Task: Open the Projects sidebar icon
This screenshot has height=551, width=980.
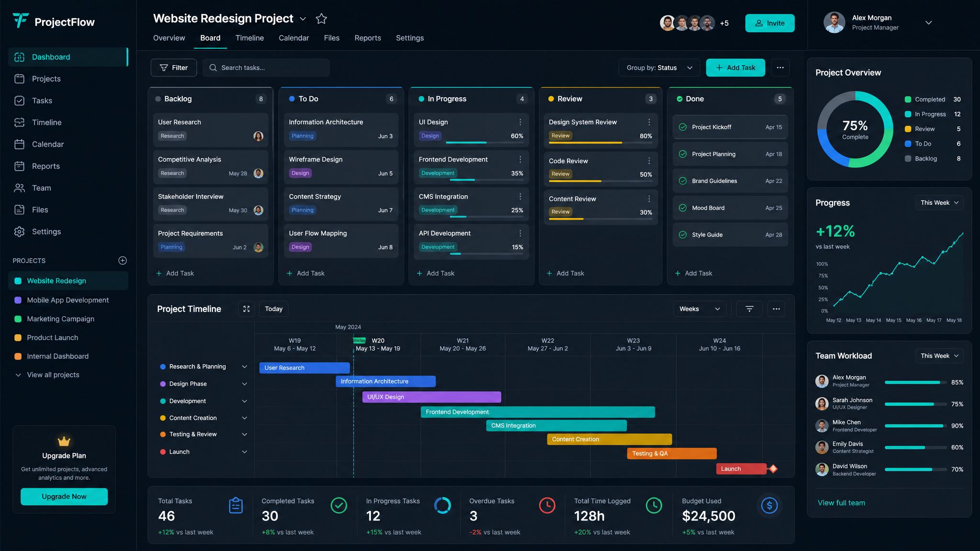Action: 19,79
